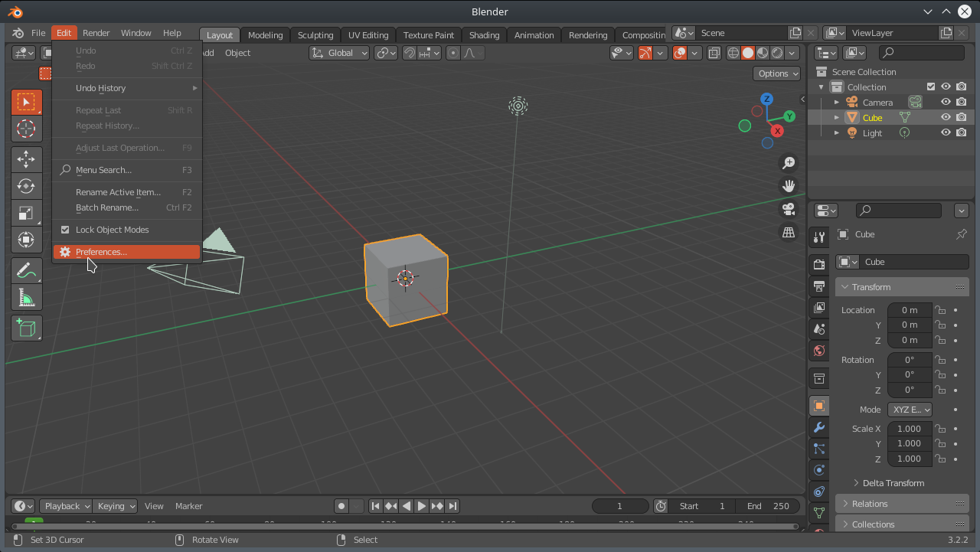Screen dimensions: 980x552
Task: Click the camera view icon in viewport
Action: click(788, 209)
